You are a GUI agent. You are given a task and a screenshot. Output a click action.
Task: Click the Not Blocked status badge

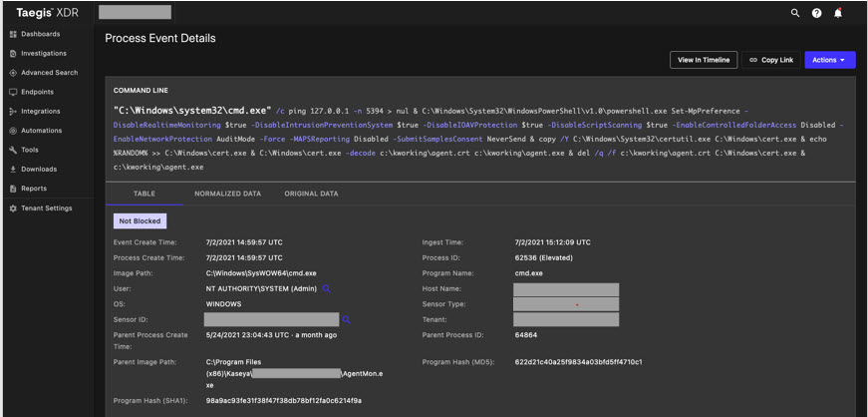[141, 221]
